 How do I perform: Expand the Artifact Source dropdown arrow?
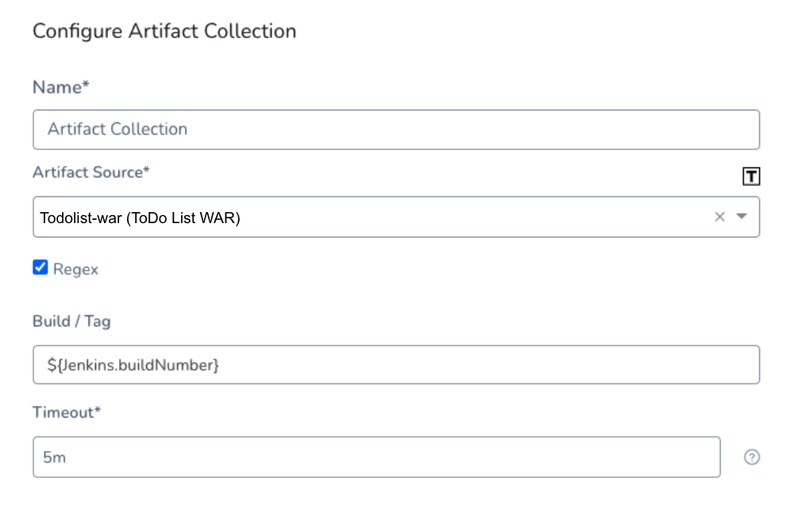[742, 217]
